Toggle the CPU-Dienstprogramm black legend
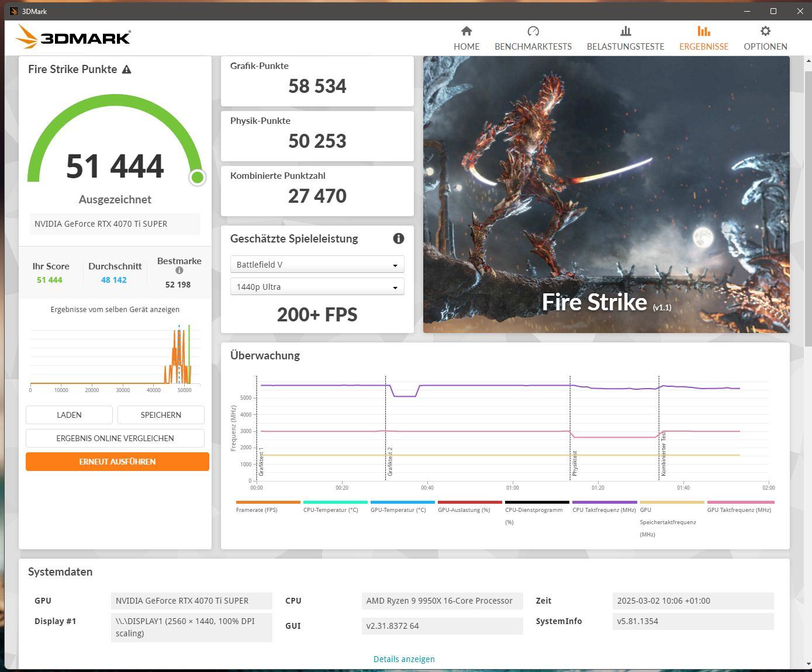812x672 pixels. [537, 512]
